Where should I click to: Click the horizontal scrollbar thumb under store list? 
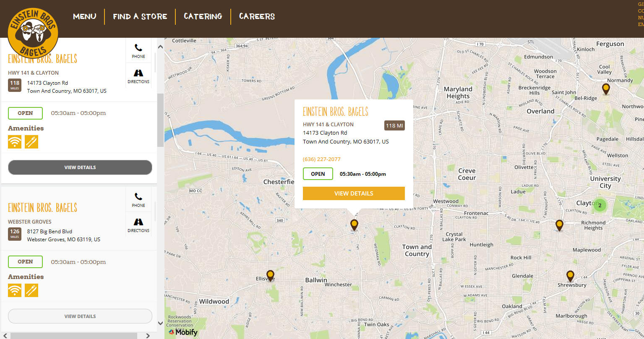point(74,336)
